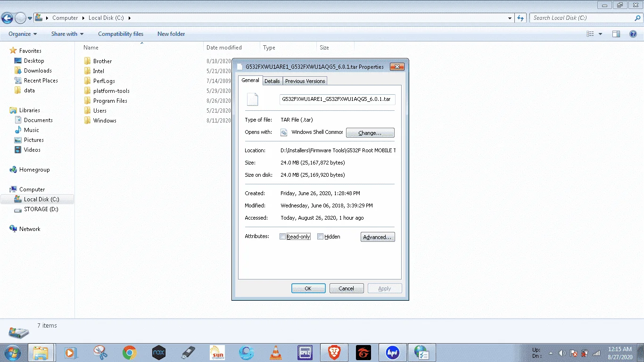Click New folder in the toolbar
Image resolution: width=644 pixels, height=362 pixels.
tap(171, 34)
